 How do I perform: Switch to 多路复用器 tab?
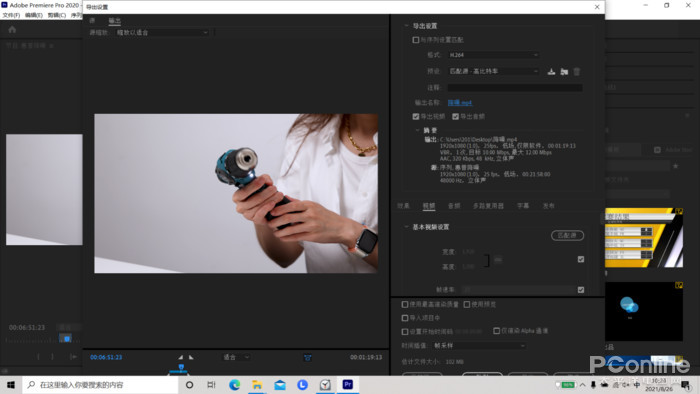coord(488,206)
